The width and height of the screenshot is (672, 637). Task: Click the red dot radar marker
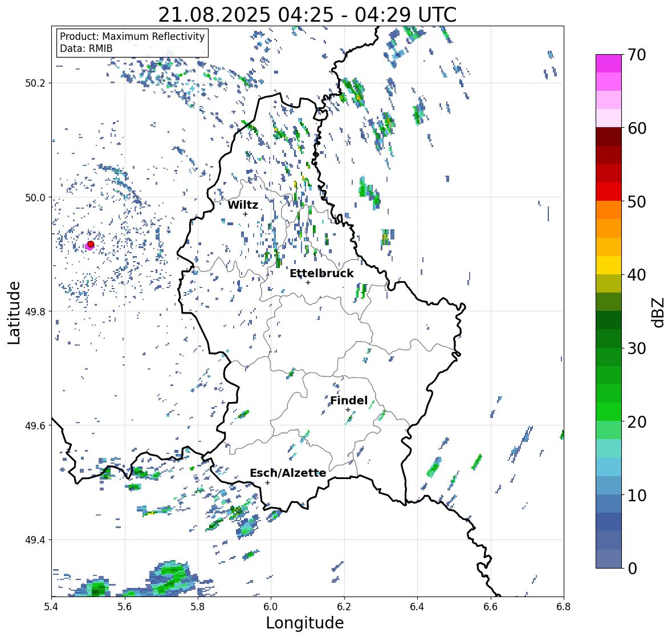click(x=91, y=244)
